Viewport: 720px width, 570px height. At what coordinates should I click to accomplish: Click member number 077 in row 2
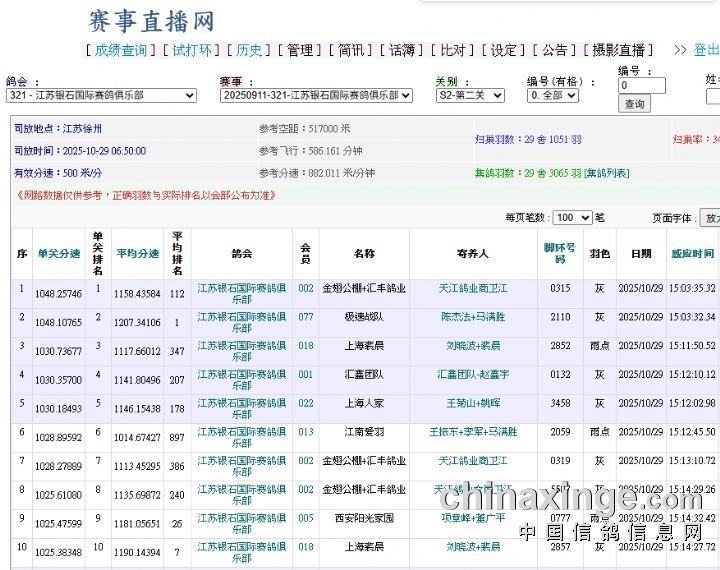click(x=306, y=317)
